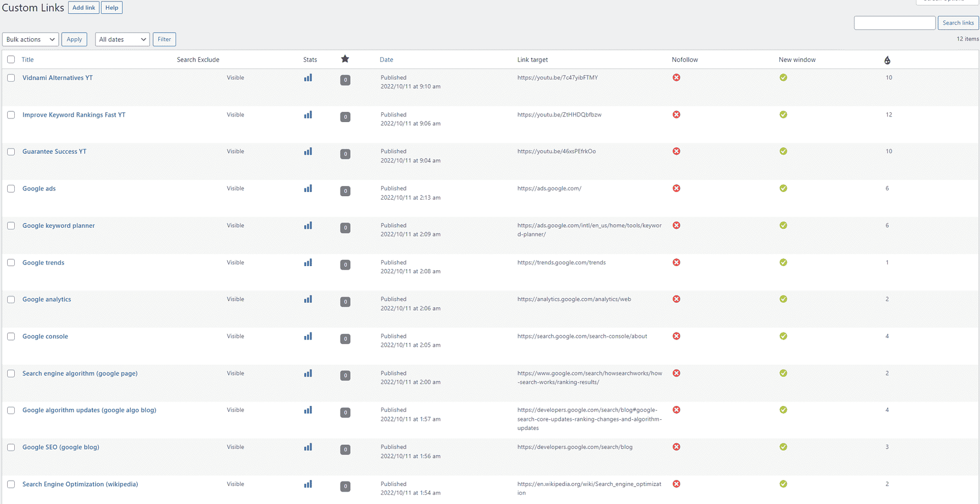The image size is (980, 504).
Task: Click the column header icon beside New window
Action: (x=887, y=60)
